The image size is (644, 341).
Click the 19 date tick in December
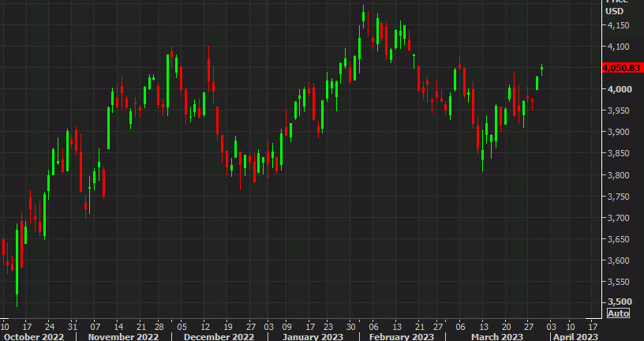coord(227,327)
